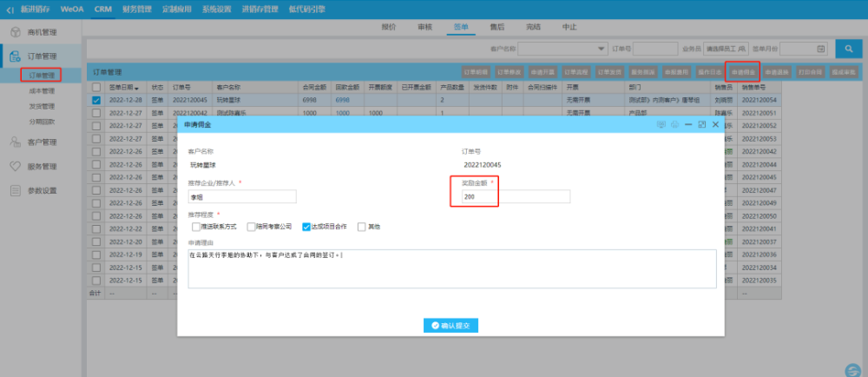The image size is (868, 377).
Task: Click inside the 申请理由 text area
Action: 452,268
